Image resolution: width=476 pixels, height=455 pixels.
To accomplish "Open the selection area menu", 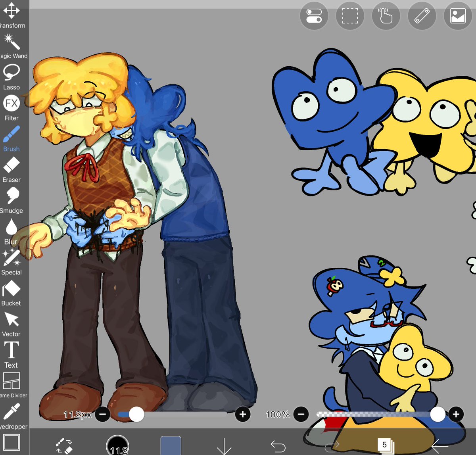I will pos(350,16).
